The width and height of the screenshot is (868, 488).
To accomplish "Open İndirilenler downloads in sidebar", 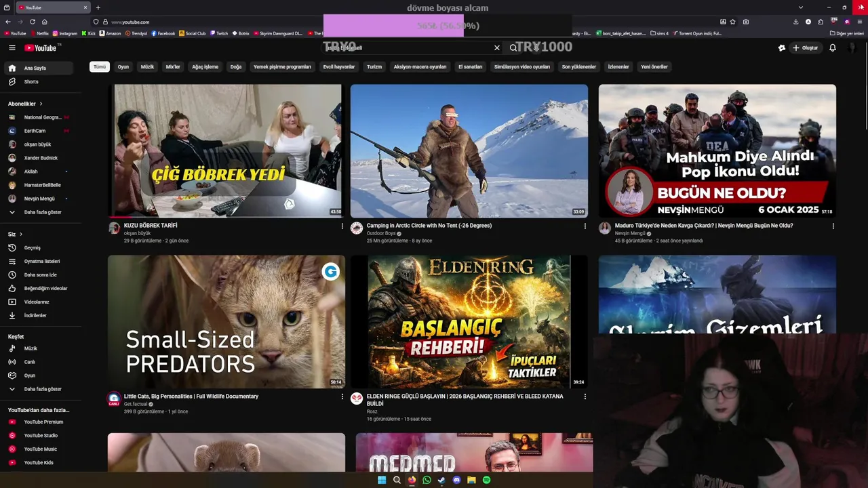I will pyautogui.click(x=39, y=316).
